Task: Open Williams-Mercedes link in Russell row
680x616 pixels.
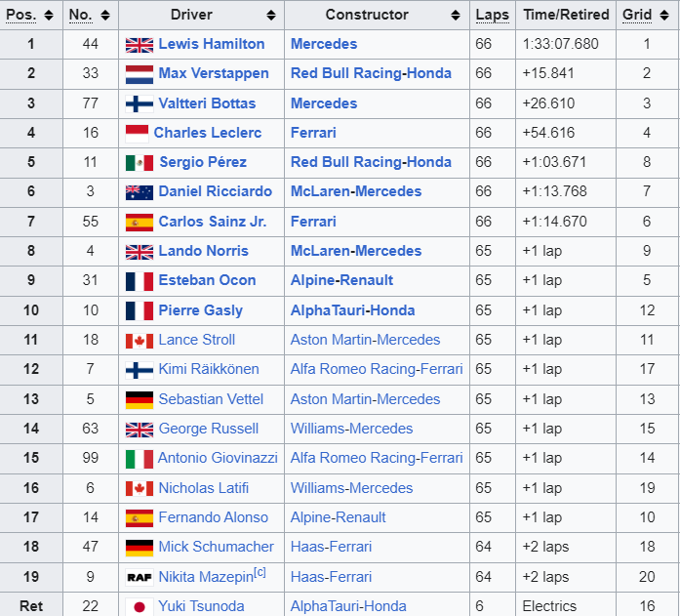Action: tap(352, 429)
